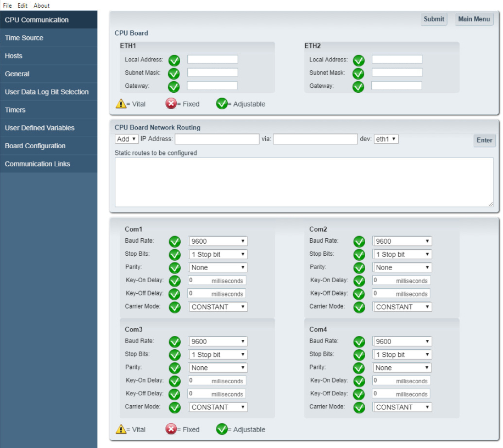Click the Vital warning triangle in bottom legend

pos(121,429)
